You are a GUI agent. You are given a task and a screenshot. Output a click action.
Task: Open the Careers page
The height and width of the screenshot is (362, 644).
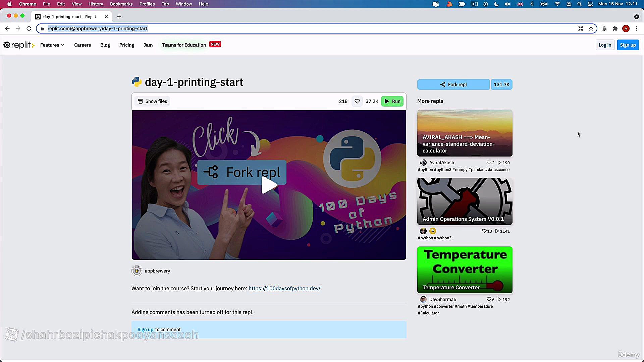(83, 45)
